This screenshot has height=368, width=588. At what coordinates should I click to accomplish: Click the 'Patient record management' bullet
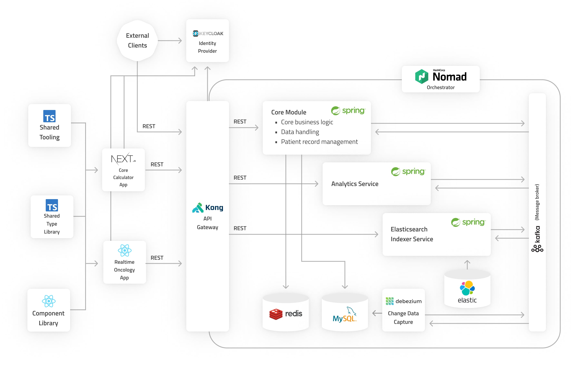coord(319,142)
